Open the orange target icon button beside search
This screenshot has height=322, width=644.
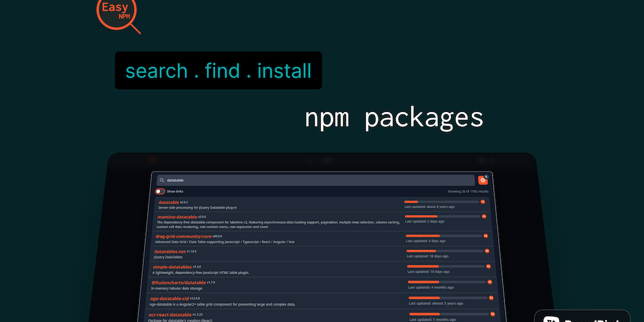482,180
